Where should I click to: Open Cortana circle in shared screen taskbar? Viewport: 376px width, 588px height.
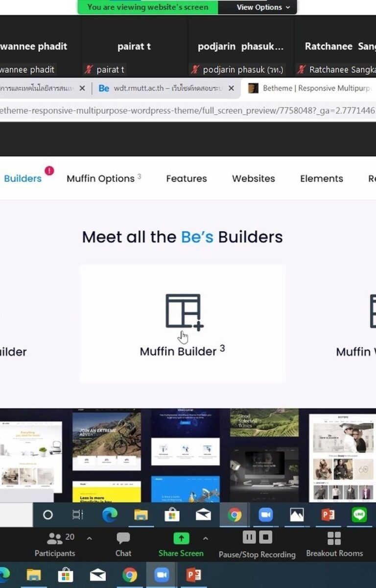click(47, 515)
